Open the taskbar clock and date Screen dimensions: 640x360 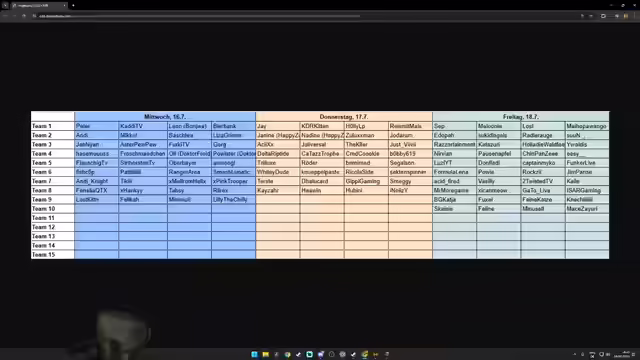pos(622,354)
